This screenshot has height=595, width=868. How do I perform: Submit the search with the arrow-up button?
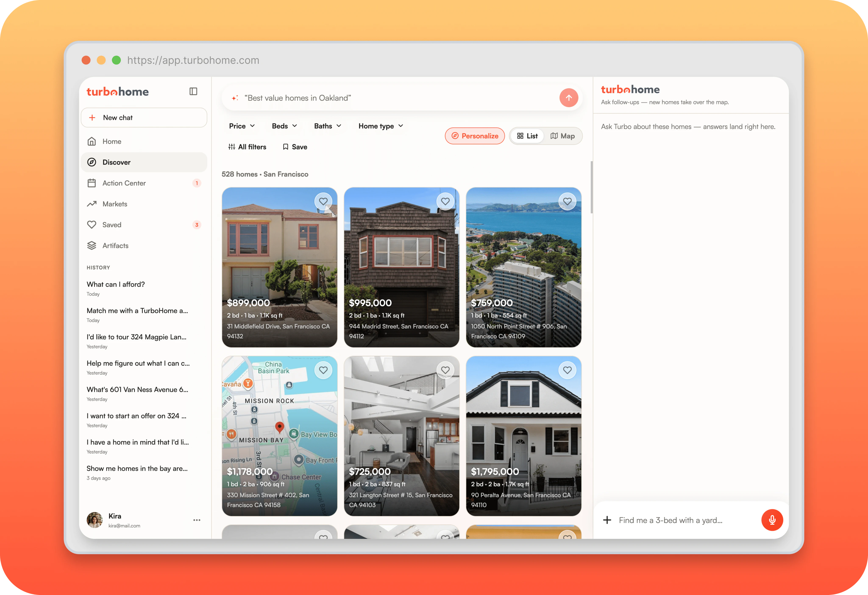coord(568,98)
